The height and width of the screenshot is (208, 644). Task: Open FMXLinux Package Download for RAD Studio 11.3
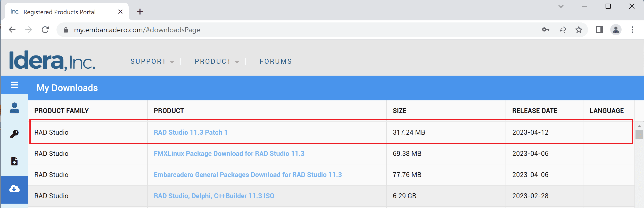coord(229,154)
